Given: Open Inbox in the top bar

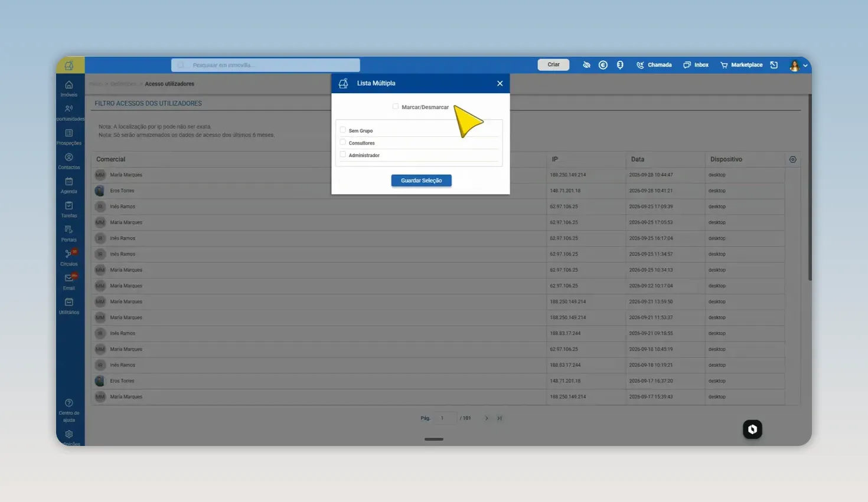Looking at the screenshot, I should pyautogui.click(x=696, y=65).
